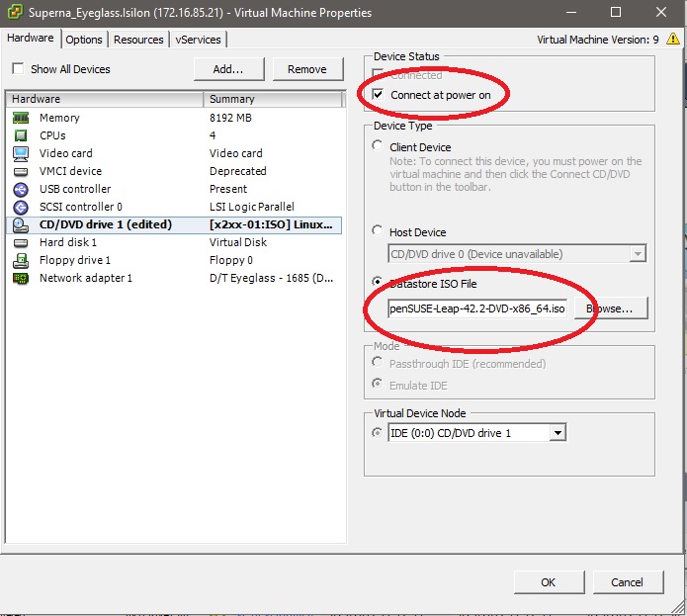Viewport: 687px width, 616px height.
Task: Select the Video card device row
Action: (x=174, y=153)
